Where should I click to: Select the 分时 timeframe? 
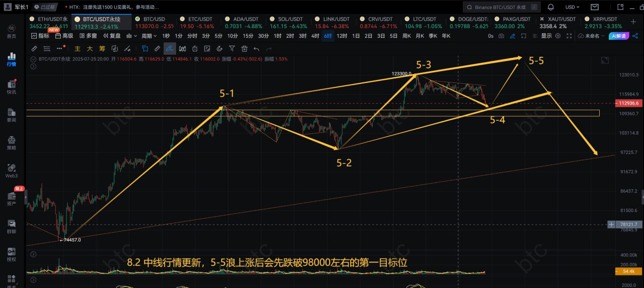coord(192,36)
